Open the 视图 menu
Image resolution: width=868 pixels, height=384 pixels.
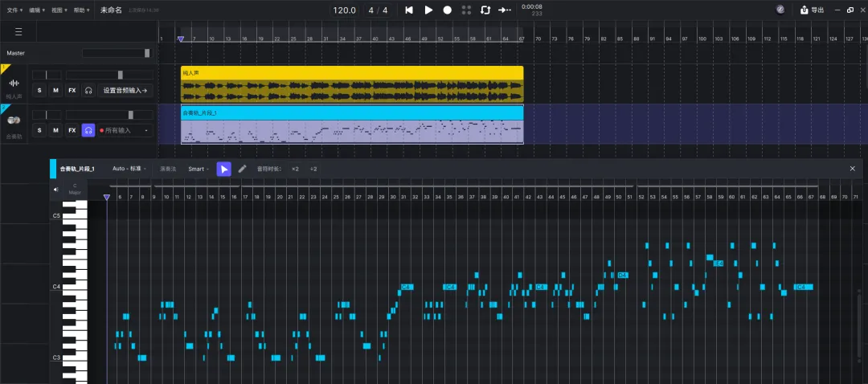pos(59,10)
